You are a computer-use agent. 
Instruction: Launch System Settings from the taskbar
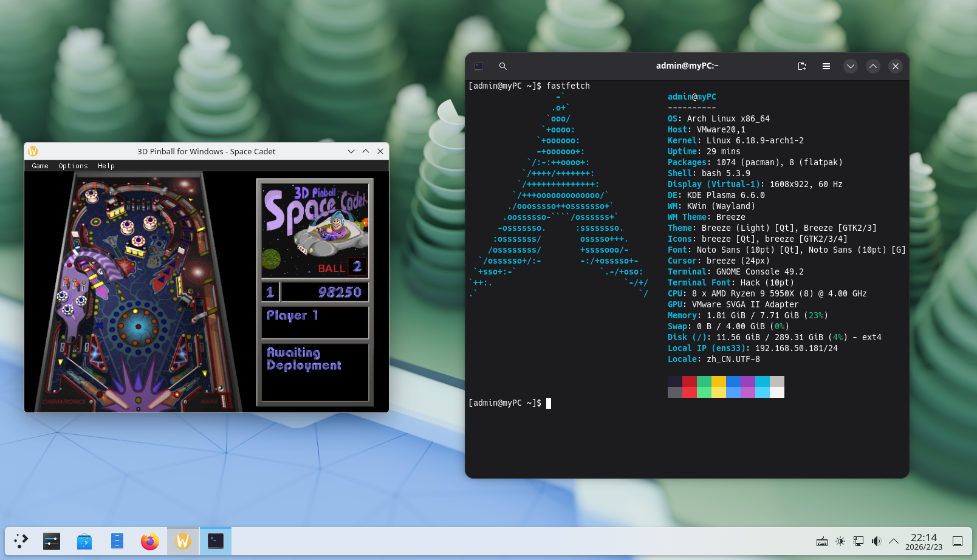point(52,541)
